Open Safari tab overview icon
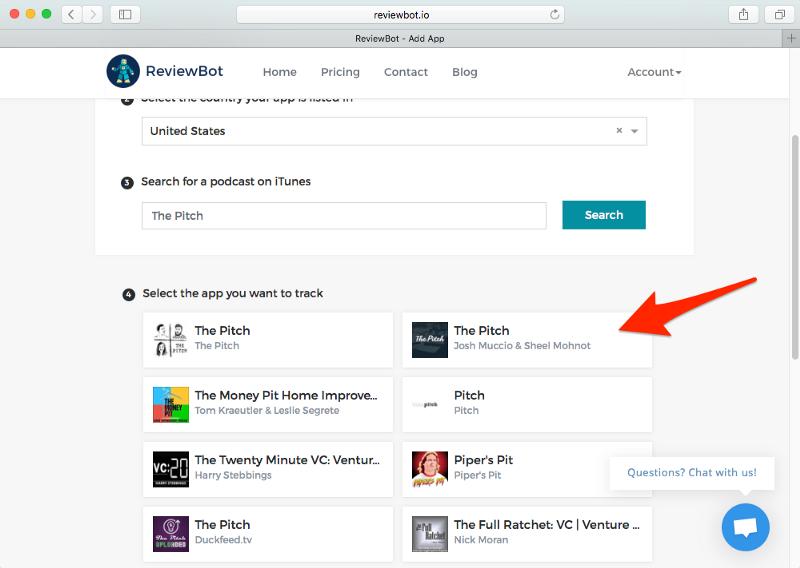The image size is (800, 568). (x=779, y=14)
